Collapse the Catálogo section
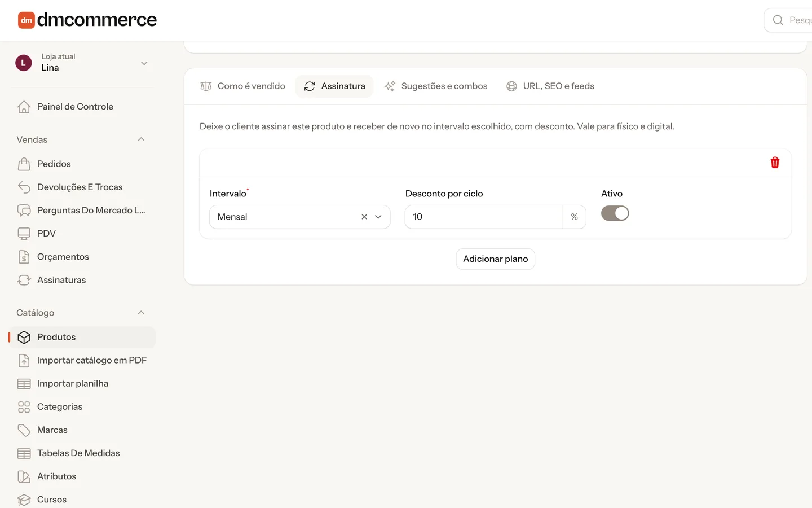This screenshot has width=812, height=508. click(141, 313)
